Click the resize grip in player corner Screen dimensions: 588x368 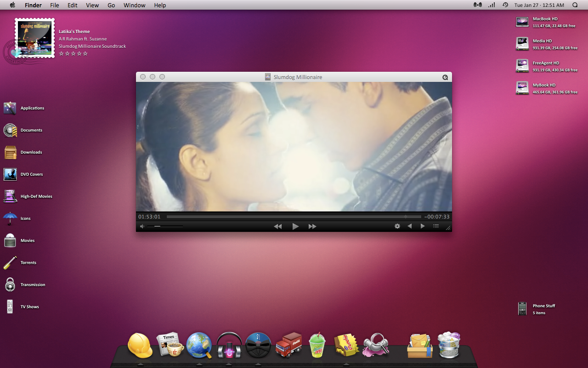[x=448, y=228]
